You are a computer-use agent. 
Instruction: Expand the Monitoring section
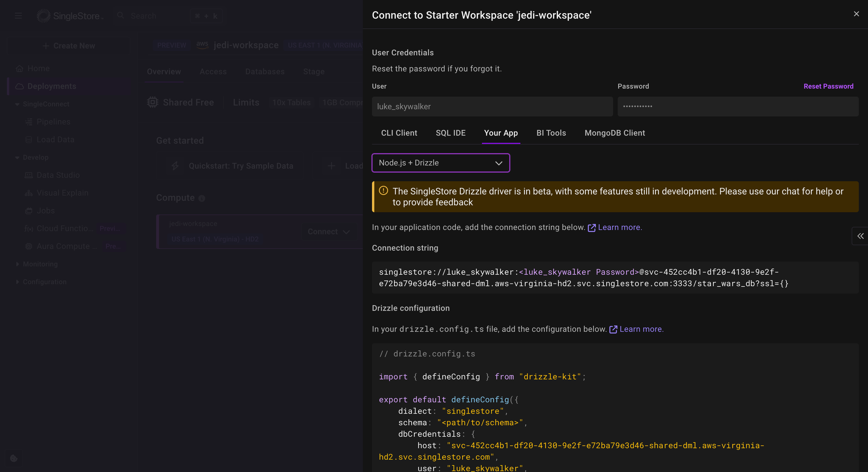pyautogui.click(x=40, y=264)
